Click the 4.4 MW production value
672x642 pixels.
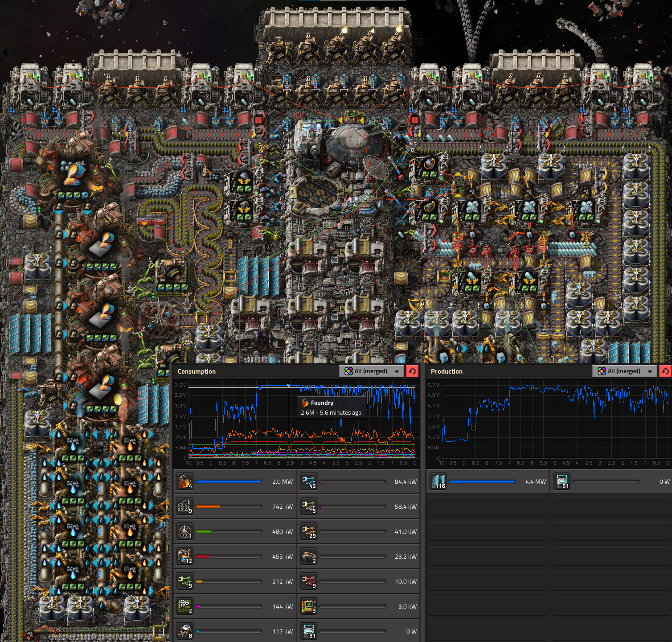point(535,481)
